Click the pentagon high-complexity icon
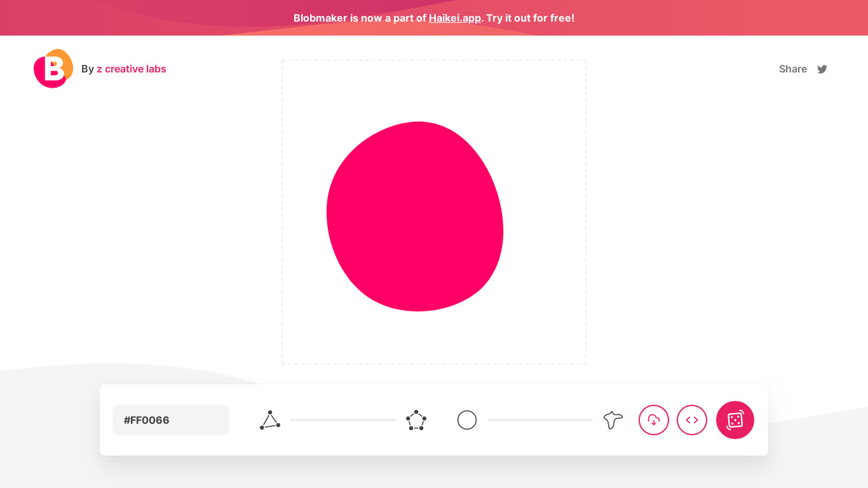 click(x=416, y=420)
